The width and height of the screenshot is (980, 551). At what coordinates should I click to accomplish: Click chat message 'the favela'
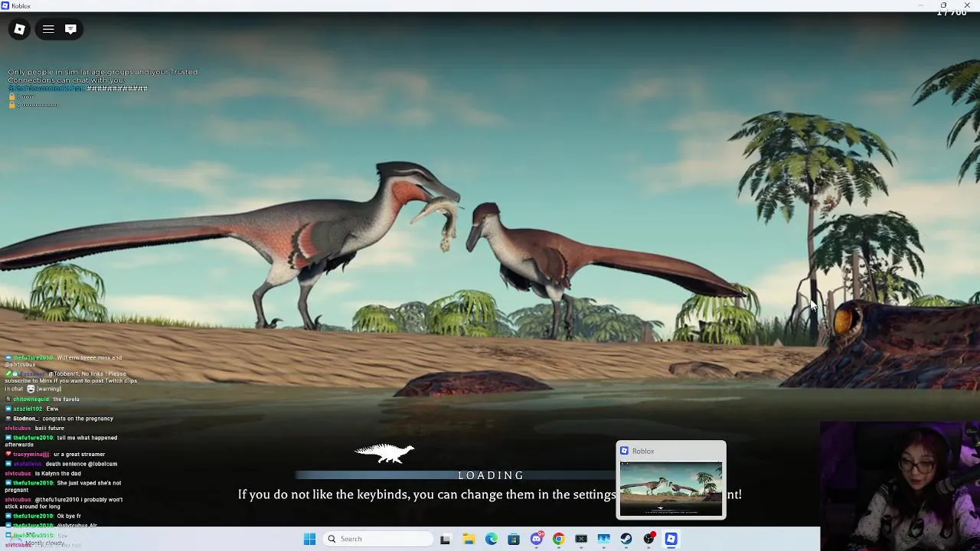[66, 399]
